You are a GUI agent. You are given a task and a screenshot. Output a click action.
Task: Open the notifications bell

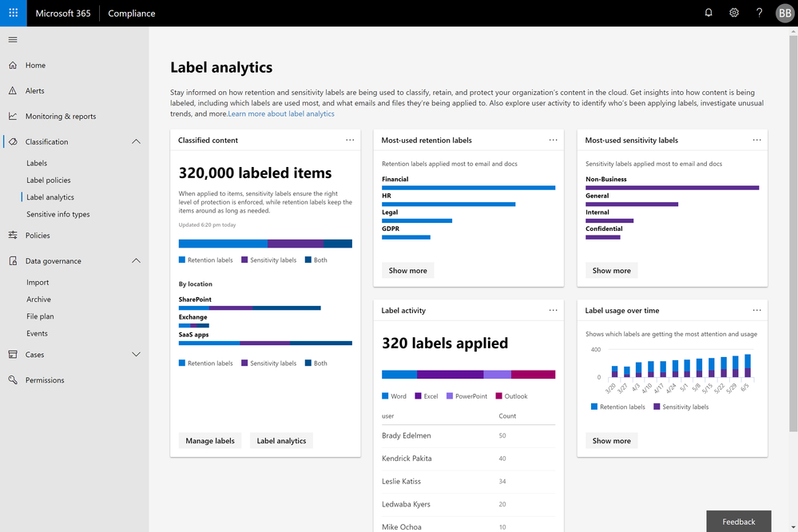709,13
